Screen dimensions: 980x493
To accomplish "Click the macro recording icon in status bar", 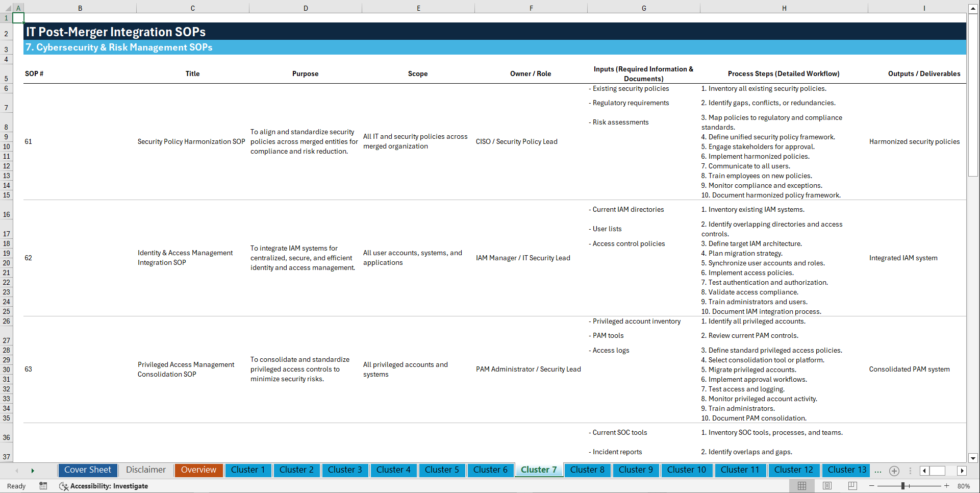I will click(43, 486).
